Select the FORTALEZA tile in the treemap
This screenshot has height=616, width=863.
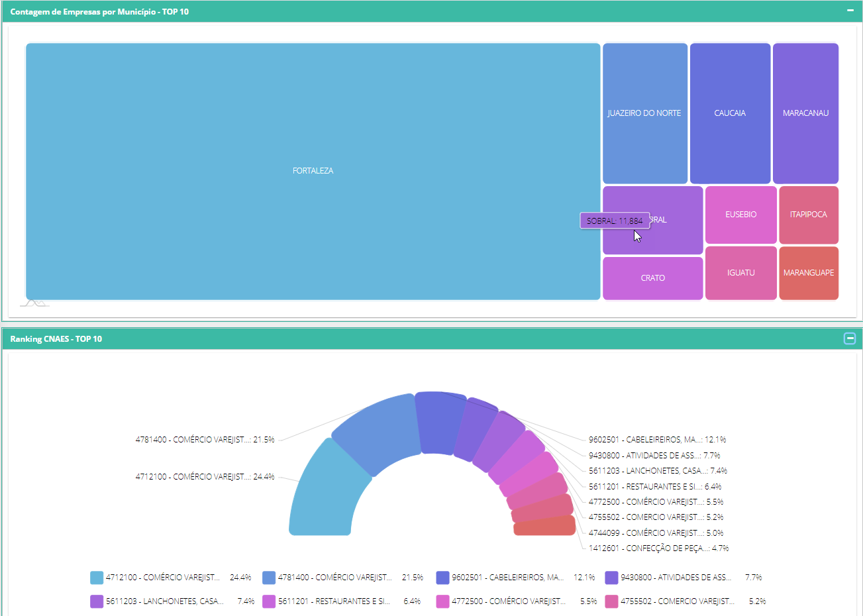point(313,171)
